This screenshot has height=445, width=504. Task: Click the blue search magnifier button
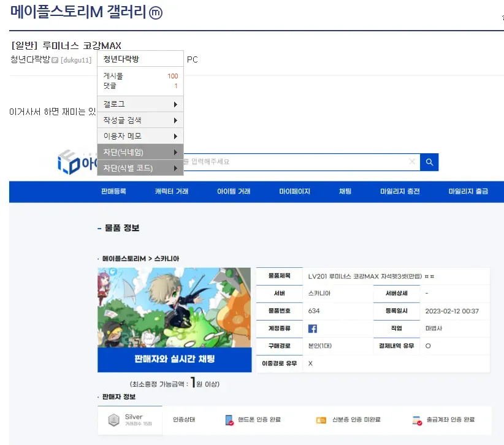click(x=429, y=162)
